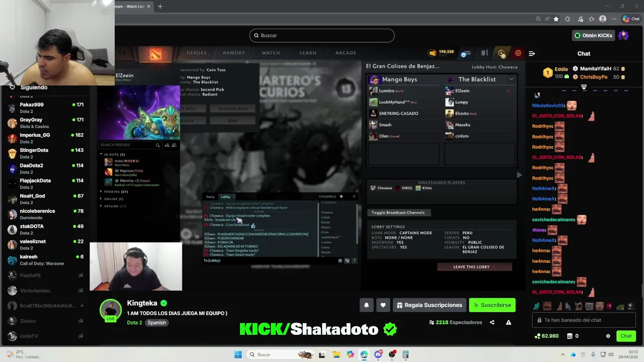Open the Kick notification bell icon

coord(366,305)
